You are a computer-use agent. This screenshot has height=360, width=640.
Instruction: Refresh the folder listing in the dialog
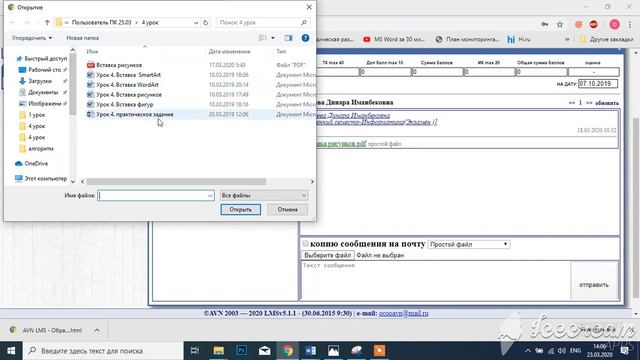coord(206,22)
